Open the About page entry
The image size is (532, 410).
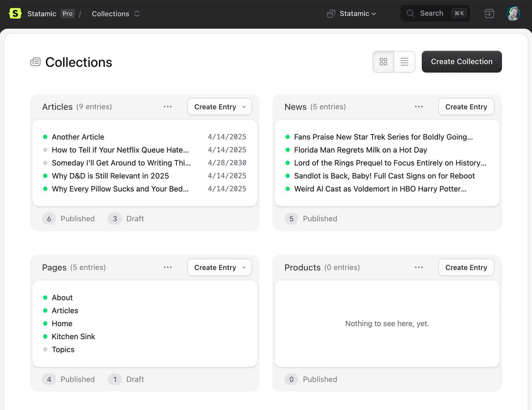click(x=62, y=298)
